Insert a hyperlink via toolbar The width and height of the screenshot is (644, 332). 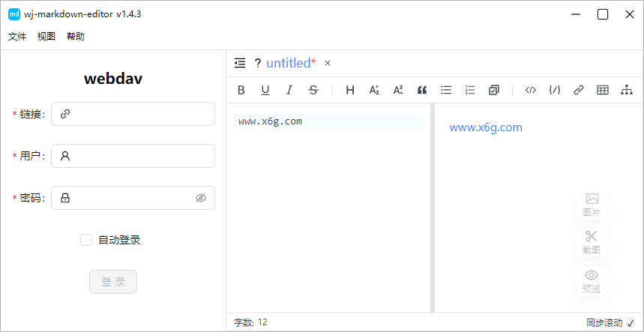click(578, 90)
